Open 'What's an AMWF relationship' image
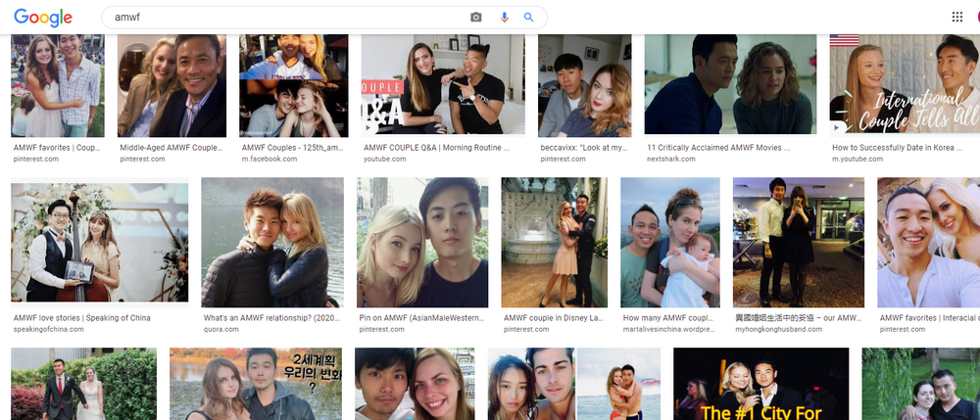This screenshot has height=420, width=980. (272, 242)
